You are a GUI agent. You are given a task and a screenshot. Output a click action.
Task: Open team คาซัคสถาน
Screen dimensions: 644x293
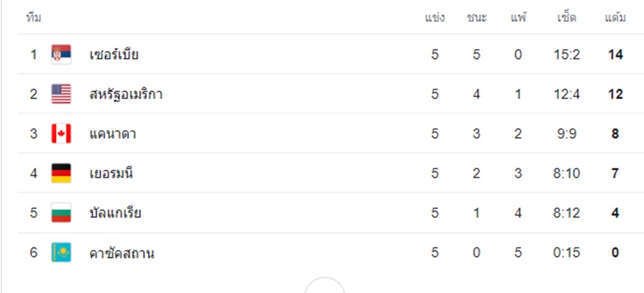122,253
